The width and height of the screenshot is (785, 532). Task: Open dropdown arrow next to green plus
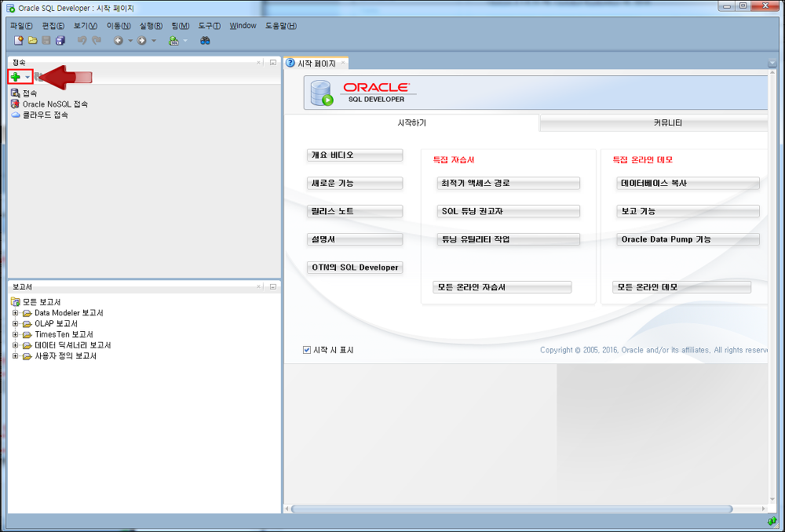27,77
